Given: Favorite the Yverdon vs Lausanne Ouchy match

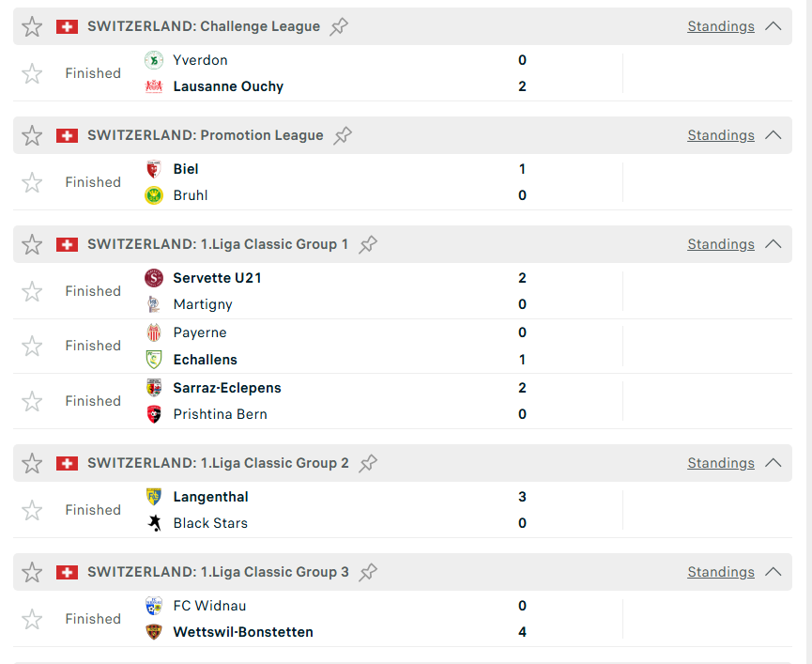Looking at the screenshot, I should pyautogui.click(x=32, y=73).
